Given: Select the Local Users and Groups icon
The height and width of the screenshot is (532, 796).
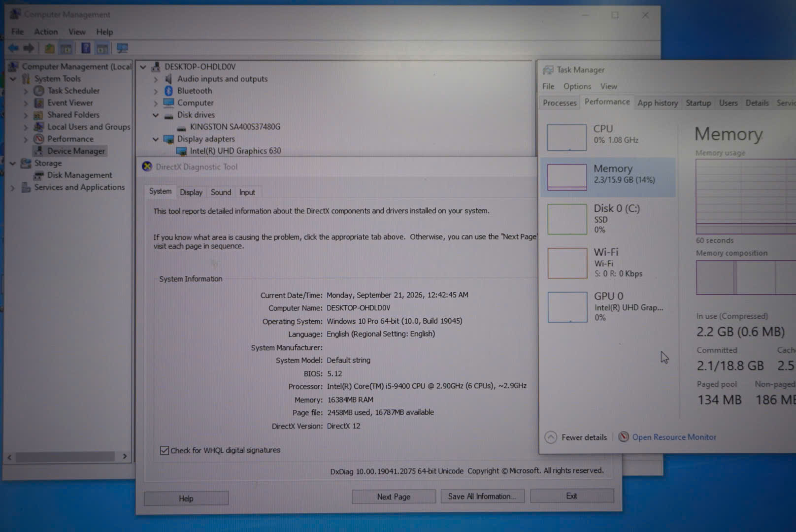Looking at the screenshot, I should (x=39, y=127).
